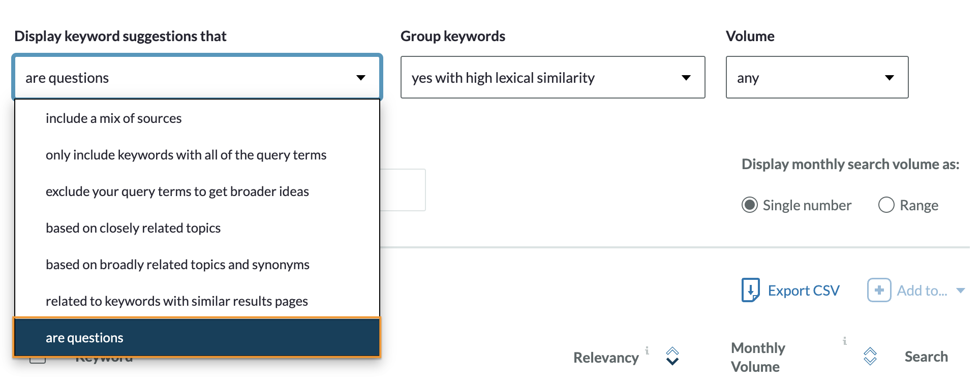The width and height of the screenshot is (980, 386).
Task: Open the Volume dropdown
Action: pyautogui.click(x=816, y=78)
